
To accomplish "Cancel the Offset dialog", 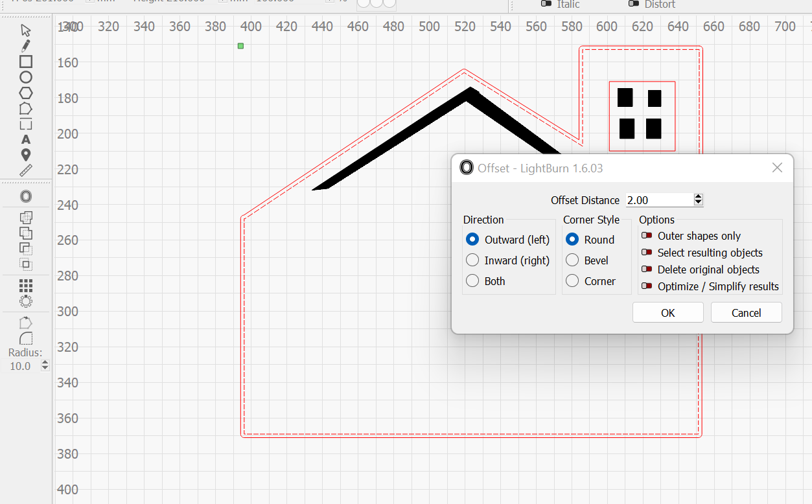I will [746, 312].
